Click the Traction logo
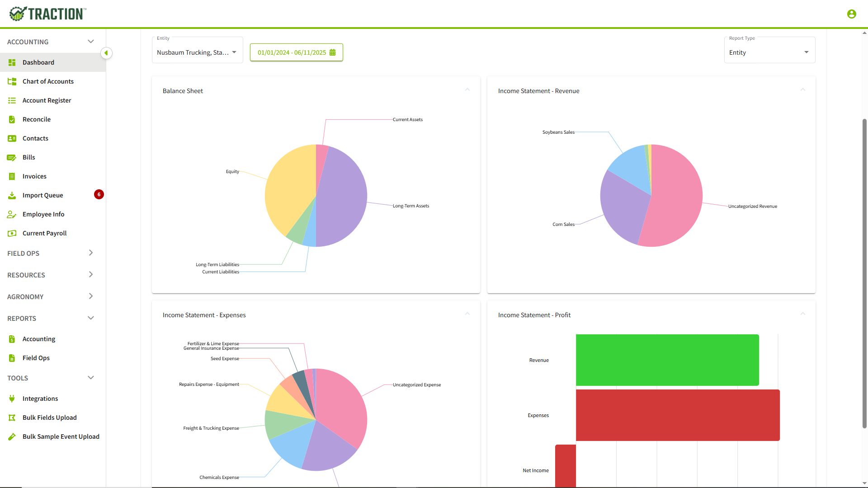868x488 pixels. click(x=47, y=14)
